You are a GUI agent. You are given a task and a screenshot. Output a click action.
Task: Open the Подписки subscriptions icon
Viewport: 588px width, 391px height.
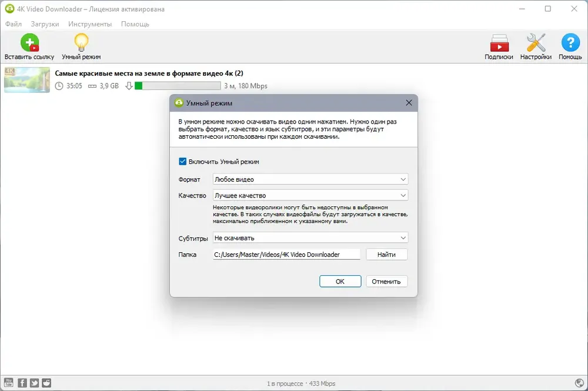499,43
